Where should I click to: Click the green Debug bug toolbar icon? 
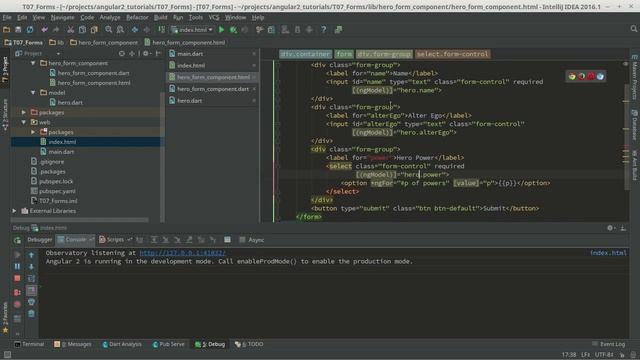(x=233, y=30)
